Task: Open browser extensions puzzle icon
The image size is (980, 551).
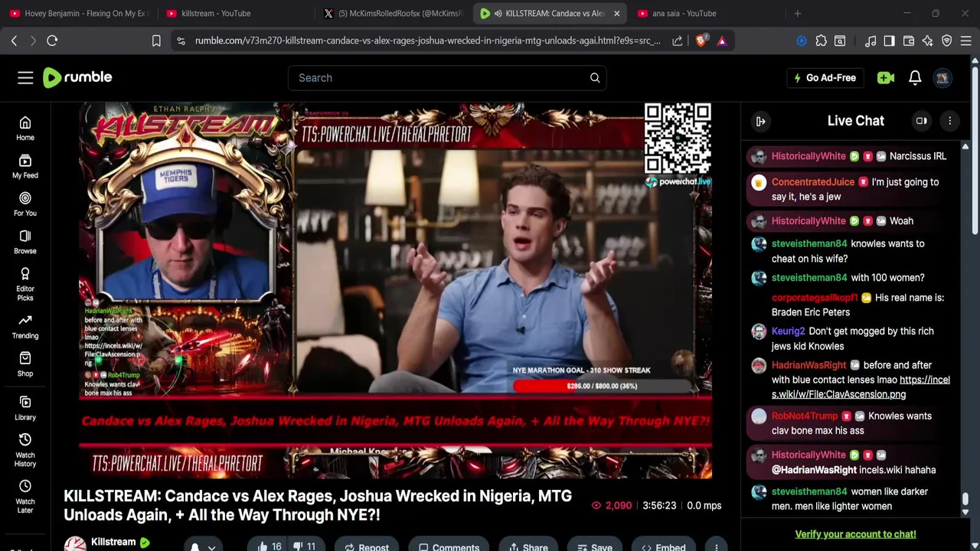Action: (x=822, y=41)
